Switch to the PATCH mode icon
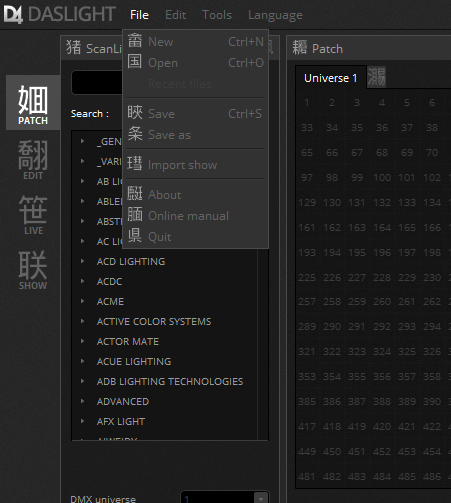Screen dimensions: 451x503 [x=33, y=102]
